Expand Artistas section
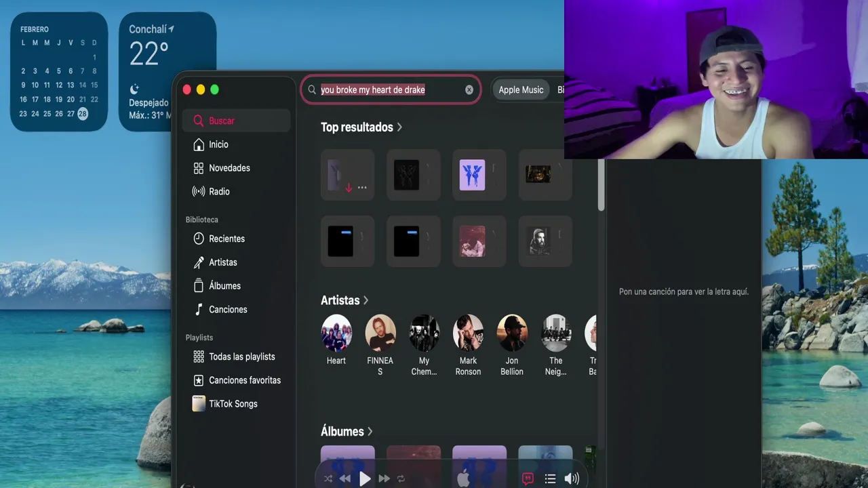 (344, 300)
